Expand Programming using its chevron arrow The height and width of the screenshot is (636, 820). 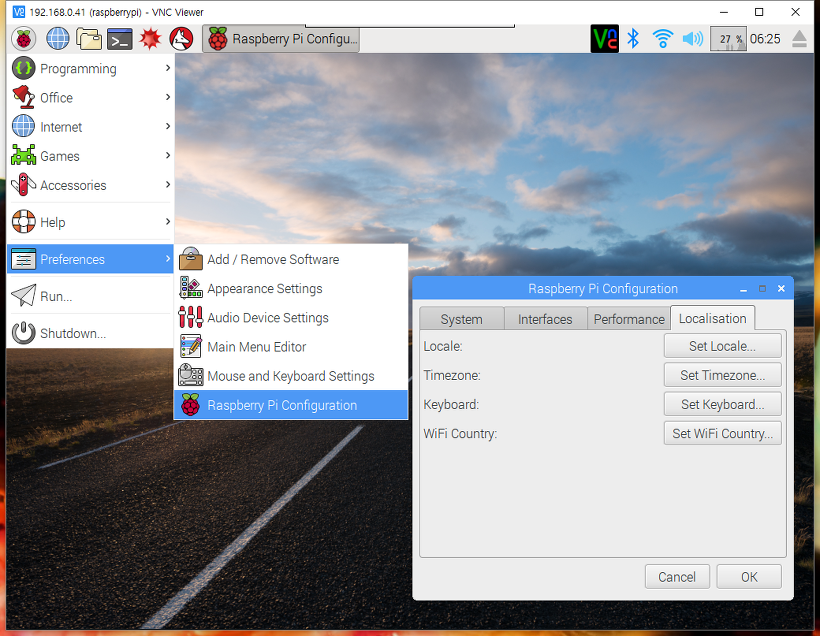[x=168, y=68]
